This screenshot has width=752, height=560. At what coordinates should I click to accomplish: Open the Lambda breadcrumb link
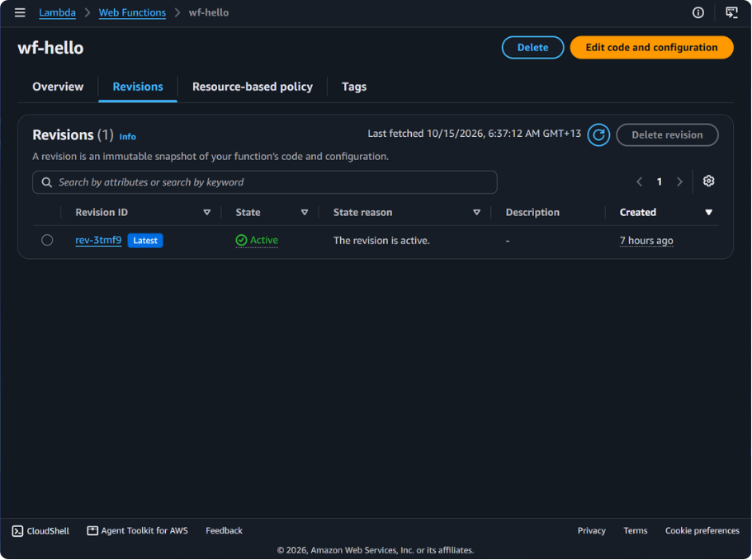coord(57,12)
